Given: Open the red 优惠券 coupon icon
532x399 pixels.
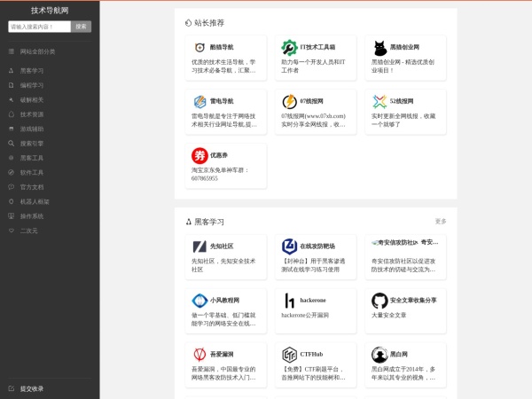Looking at the screenshot, I should point(199,155).
